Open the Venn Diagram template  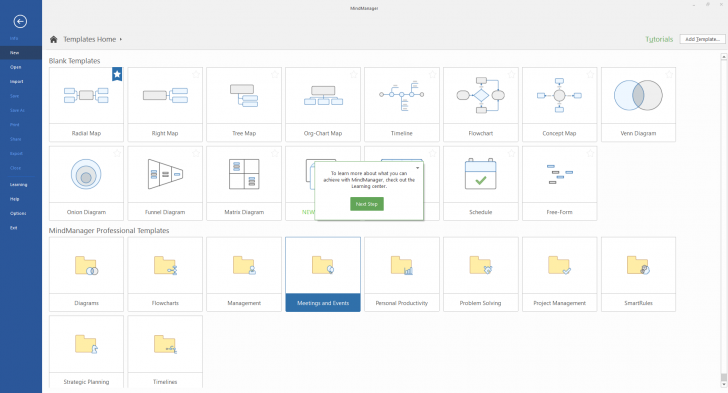[x=638, y=105]
